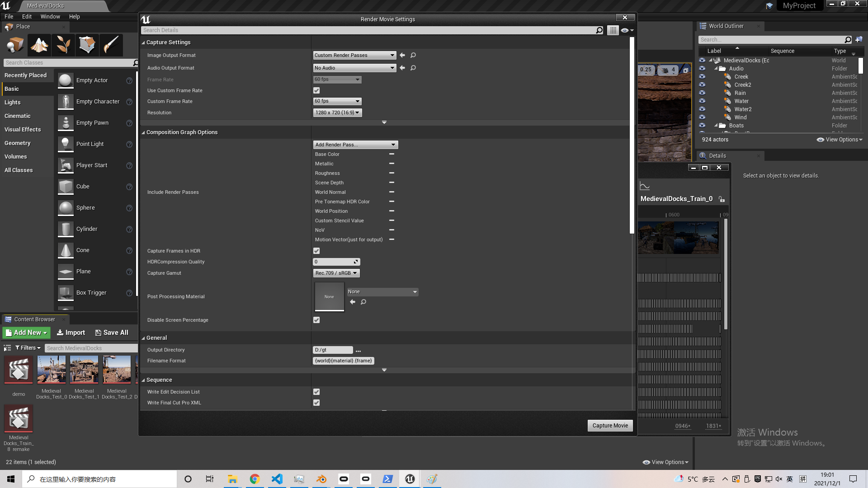Open Blender from the Windows taskbar
The height and width of the screenshot is (488, 868).
tap(321, 479)
